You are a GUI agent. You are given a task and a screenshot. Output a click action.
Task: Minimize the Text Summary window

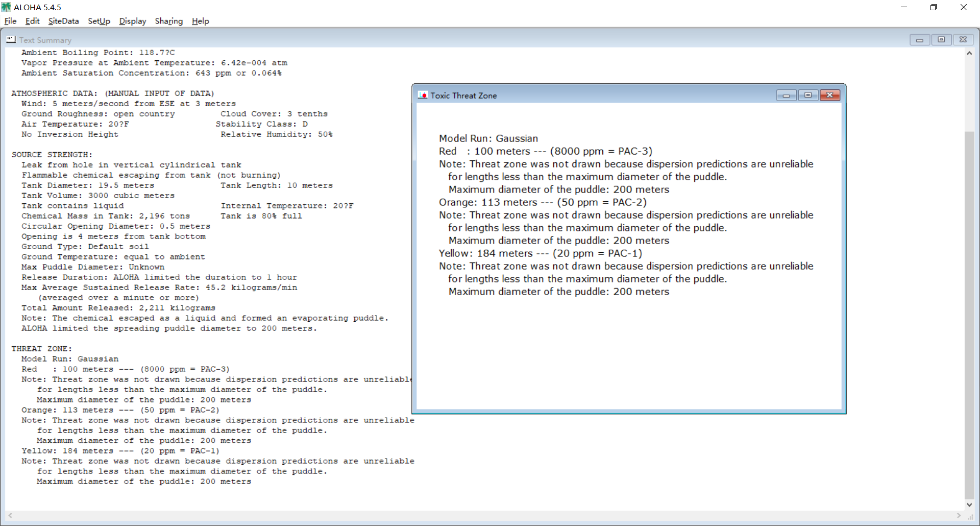pyautogui.click(x=920, y=40)
